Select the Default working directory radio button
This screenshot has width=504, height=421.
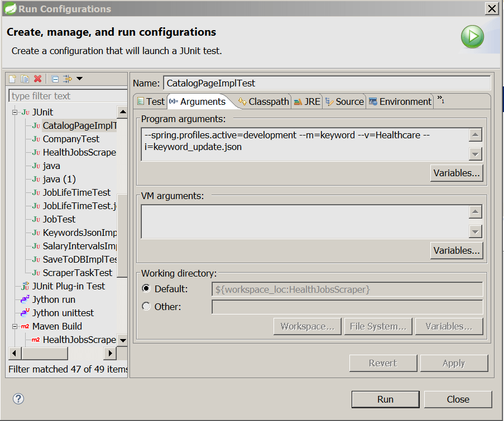pos(146,289)
